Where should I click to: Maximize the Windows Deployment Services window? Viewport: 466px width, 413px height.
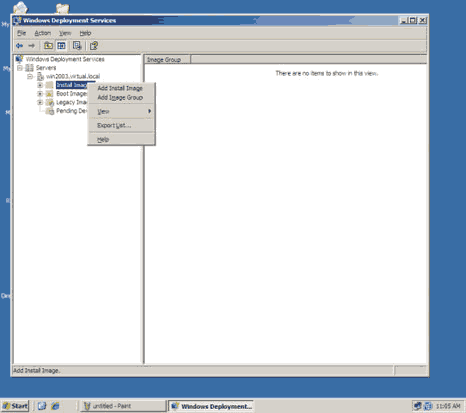(413, 20)
